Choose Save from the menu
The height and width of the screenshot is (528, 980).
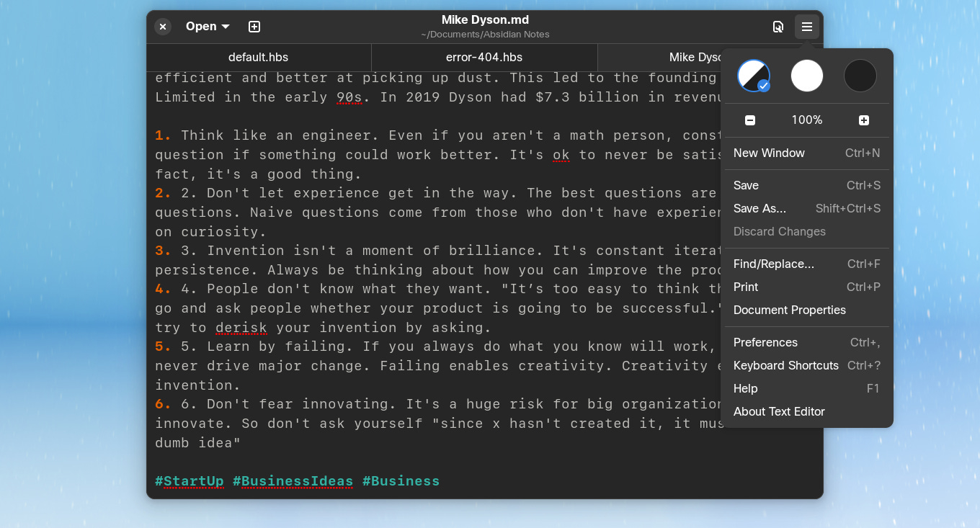(807, 185)
